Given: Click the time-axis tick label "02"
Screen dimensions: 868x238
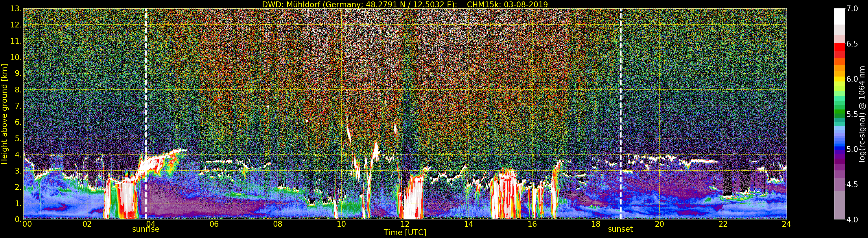Looking at the screenshot, I should 87,224.
